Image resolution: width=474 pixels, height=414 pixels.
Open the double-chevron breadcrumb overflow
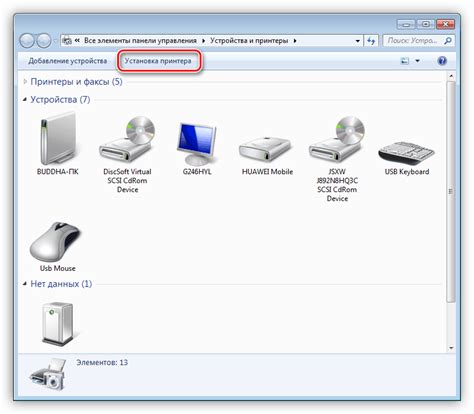[77, 40]
